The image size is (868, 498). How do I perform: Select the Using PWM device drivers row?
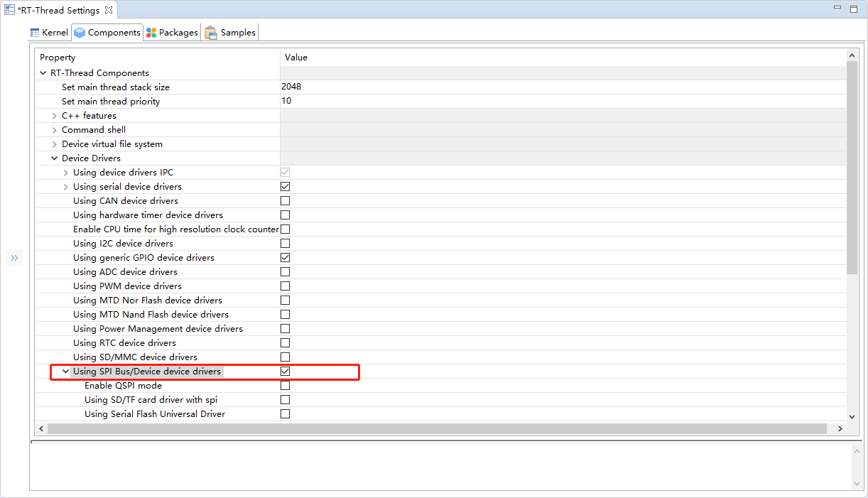tap(441, 286)
